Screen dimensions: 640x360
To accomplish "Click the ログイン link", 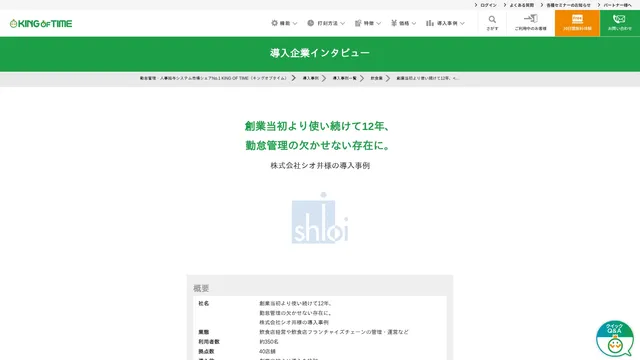I will [x=488, y=5].
